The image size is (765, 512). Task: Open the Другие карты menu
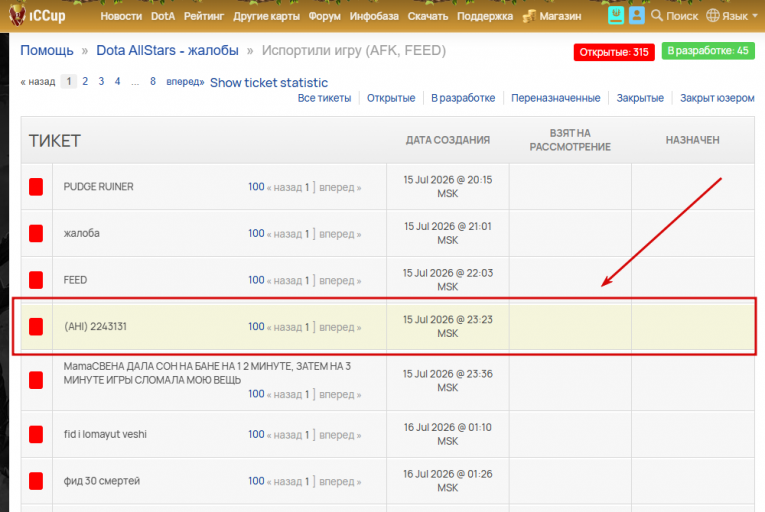click(266, 16)
